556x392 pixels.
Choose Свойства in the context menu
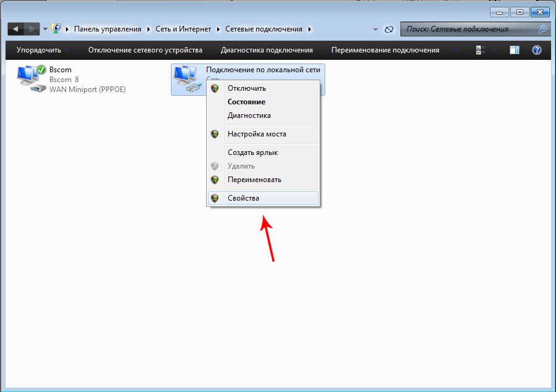[x=243, y=198]
